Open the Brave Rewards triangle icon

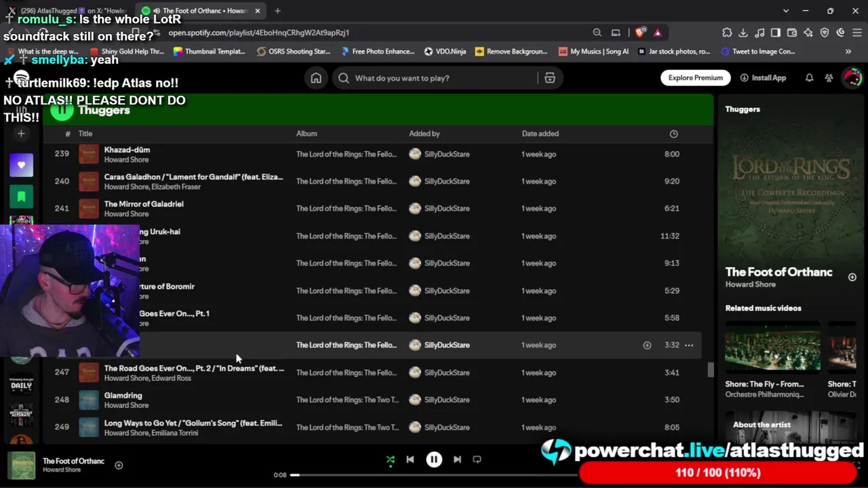point(657,33)
